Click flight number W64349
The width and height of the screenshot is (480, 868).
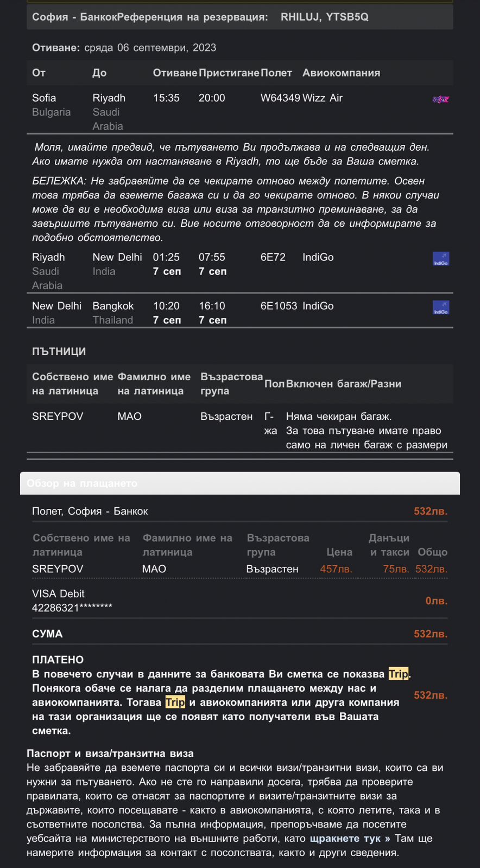[280, 98]
